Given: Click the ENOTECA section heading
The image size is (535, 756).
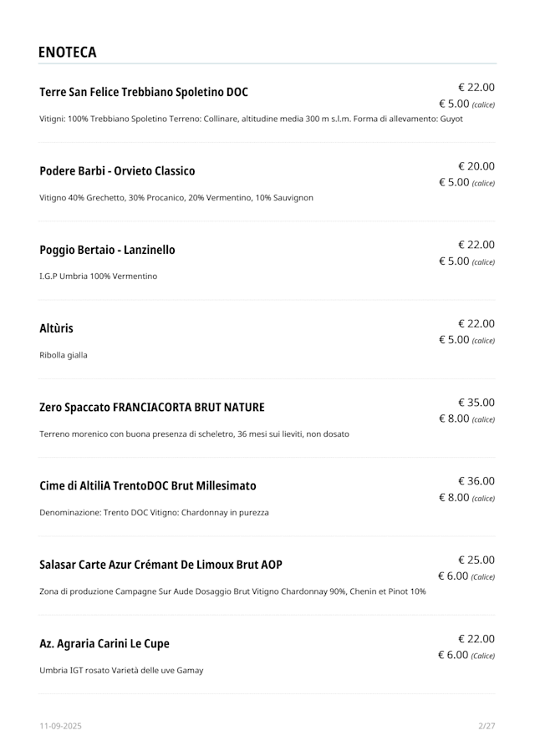Looking at the screenshot, I should coord(68,53).
